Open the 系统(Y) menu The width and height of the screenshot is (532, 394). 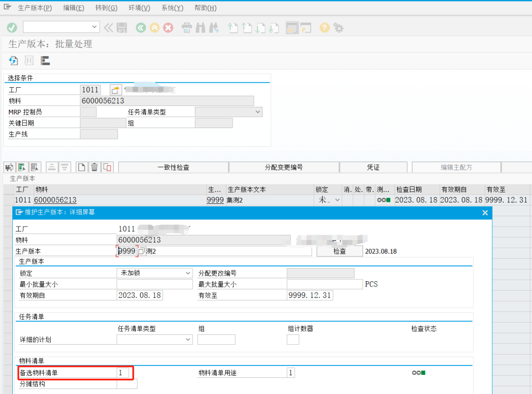click(x=172, y=8)
